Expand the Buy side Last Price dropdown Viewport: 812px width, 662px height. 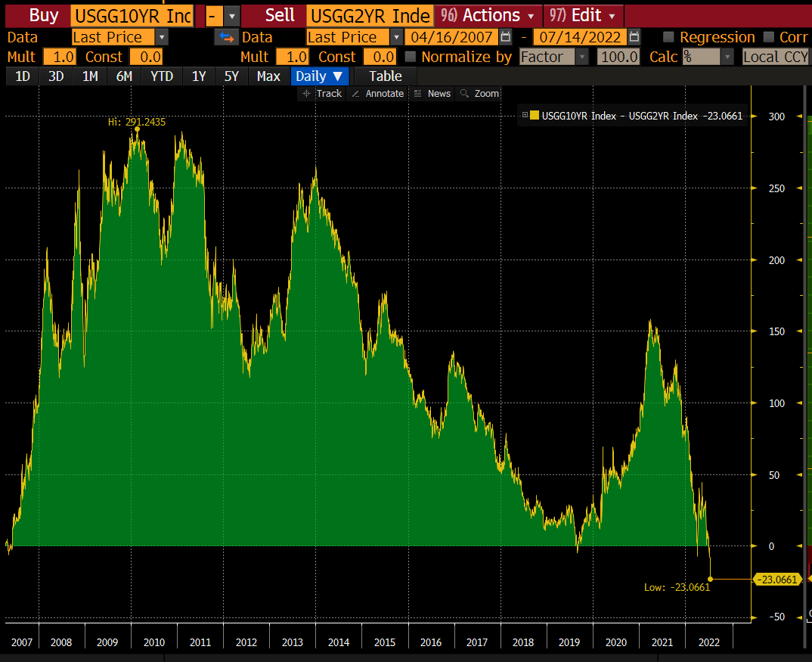pos(161,37)
